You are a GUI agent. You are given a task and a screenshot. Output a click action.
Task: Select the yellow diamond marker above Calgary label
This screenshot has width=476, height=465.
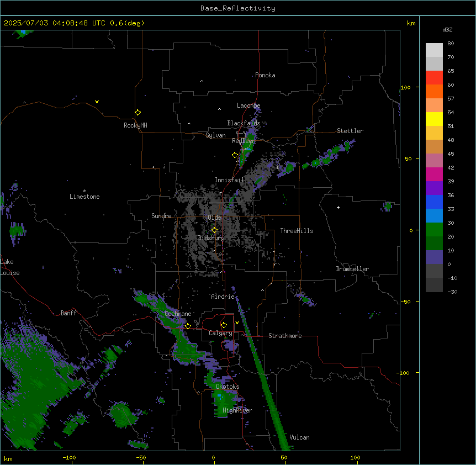[224, 325]
